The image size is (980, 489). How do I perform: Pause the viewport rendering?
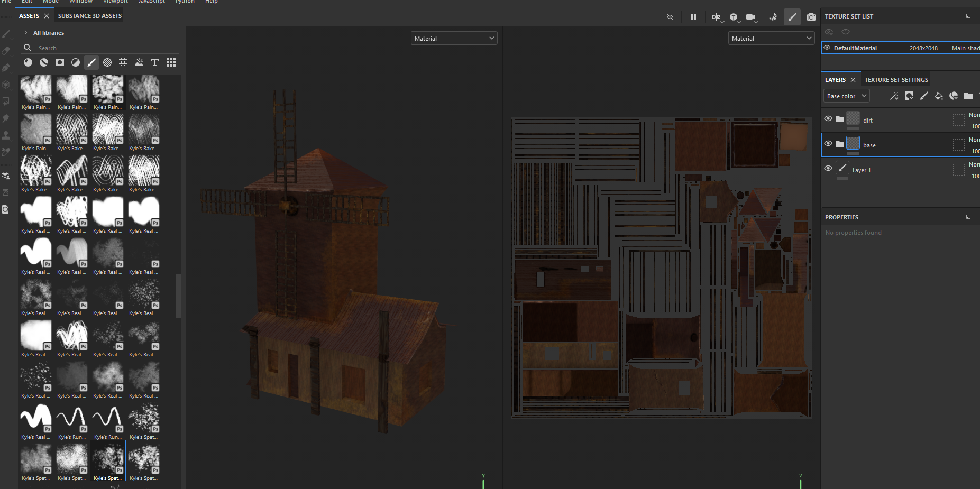pos(693,17)
